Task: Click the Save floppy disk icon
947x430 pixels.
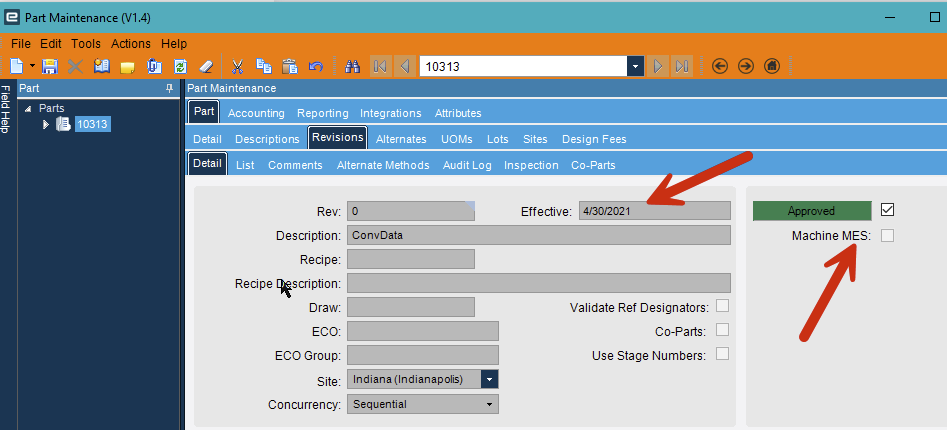Action: (x=50, y=66)
